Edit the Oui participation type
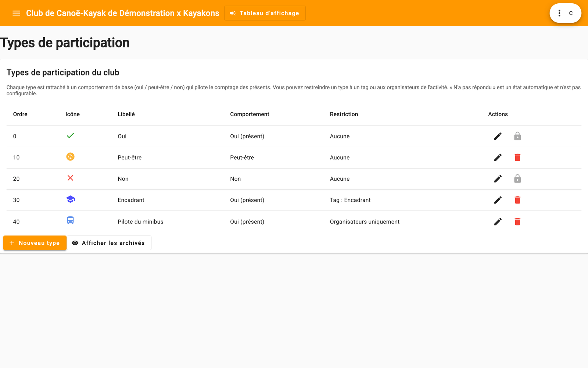The width and height of the screenshot is (588, 368). [x=498, y=136]
